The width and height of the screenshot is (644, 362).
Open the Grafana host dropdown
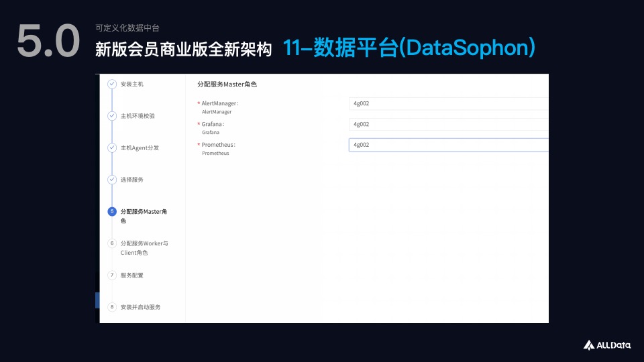[x=449, y=124]
